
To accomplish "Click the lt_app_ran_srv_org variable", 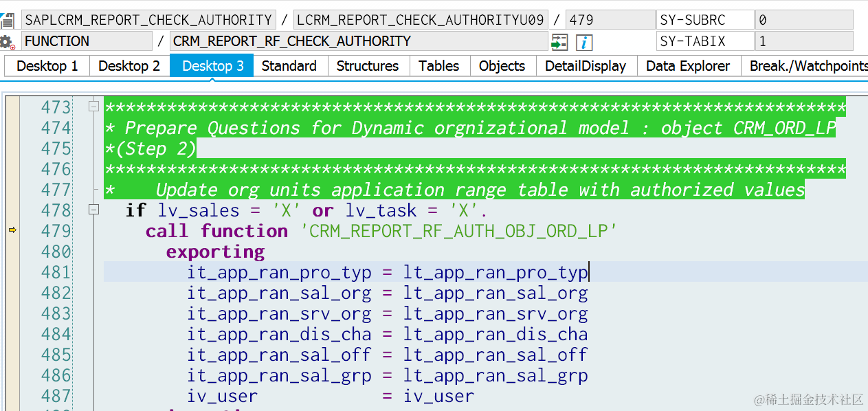I will click(x=496, y=313).
